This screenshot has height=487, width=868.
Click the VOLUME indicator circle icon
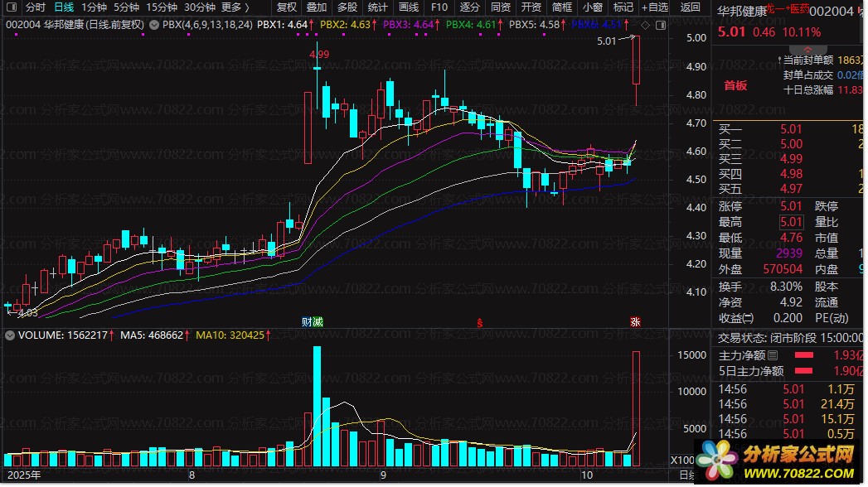9,335
